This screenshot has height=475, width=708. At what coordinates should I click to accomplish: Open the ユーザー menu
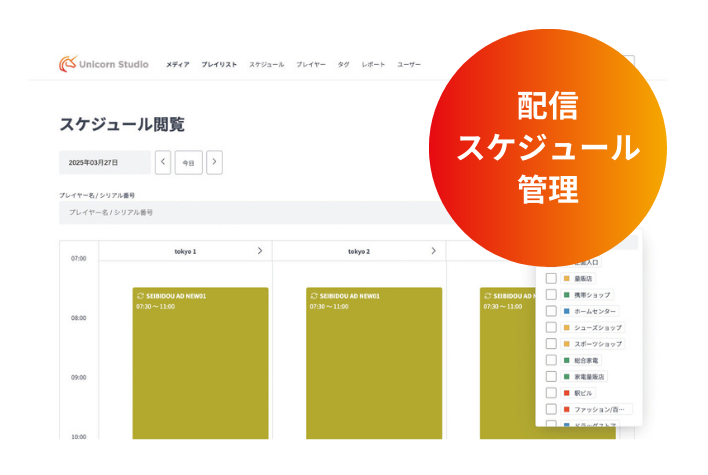pos(409,65)
